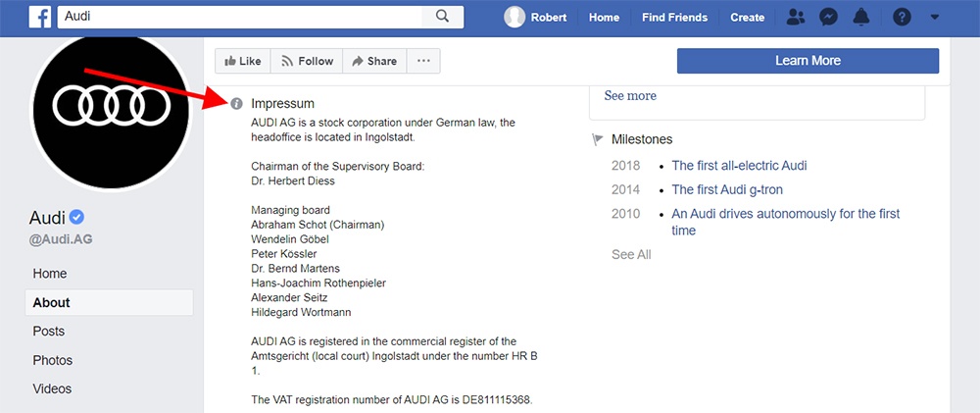
Task: Open the Create menu item
Action: 748,18
